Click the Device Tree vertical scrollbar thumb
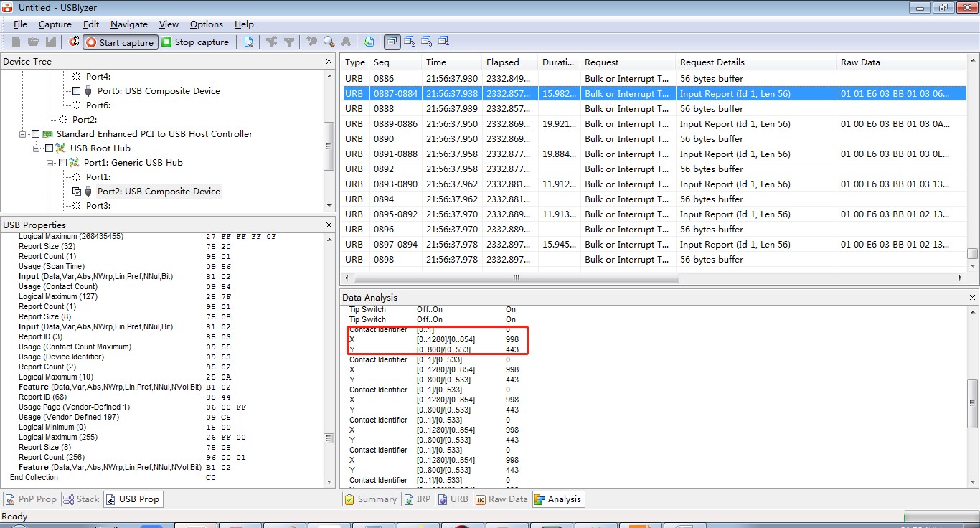 (x=329, y=146)
